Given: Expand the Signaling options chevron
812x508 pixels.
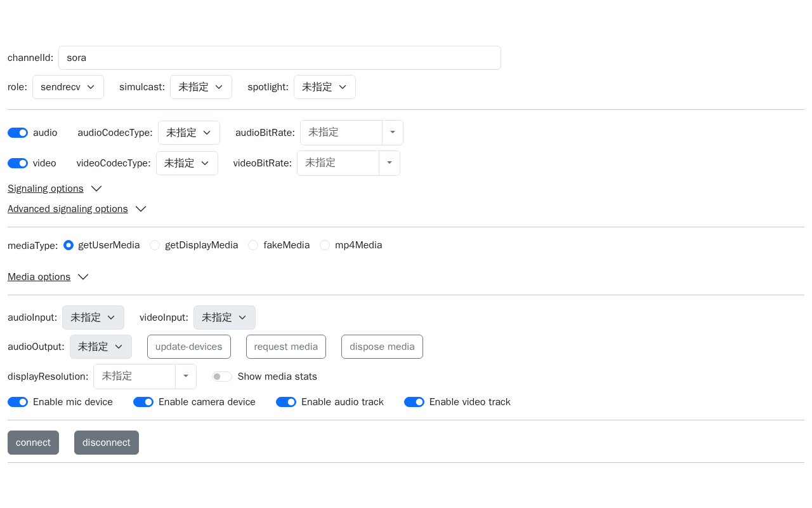Looking at the screenshot, I should click(x=96, y=189).
